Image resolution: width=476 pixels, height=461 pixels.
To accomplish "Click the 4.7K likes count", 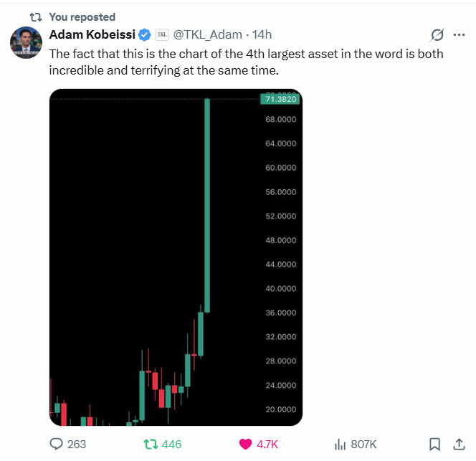I will 267,445.
